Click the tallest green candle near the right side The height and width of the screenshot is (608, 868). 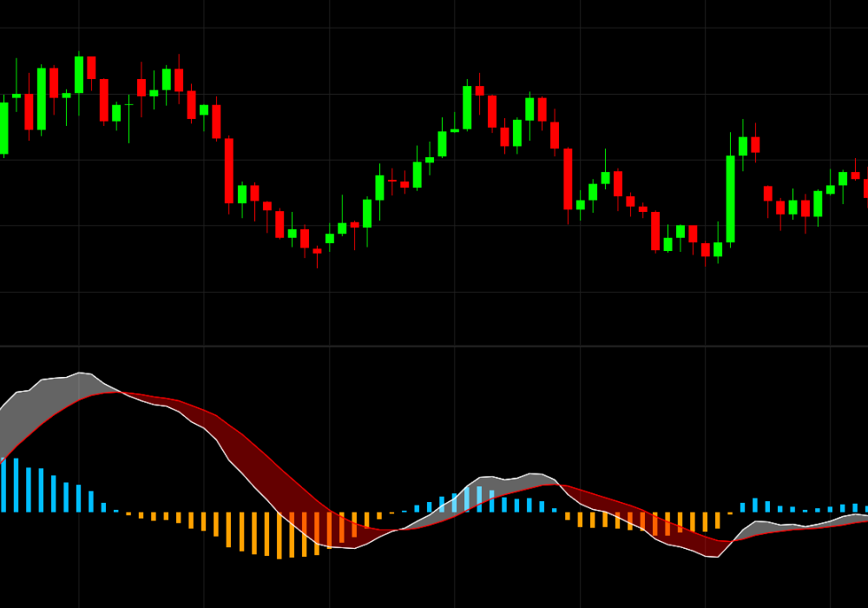tap(730, 199)
